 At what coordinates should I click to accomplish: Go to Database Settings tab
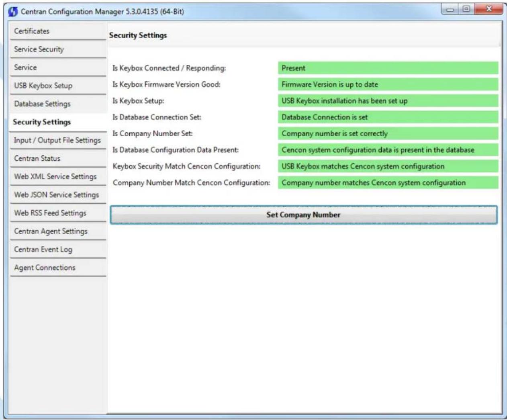pos(58,104)
